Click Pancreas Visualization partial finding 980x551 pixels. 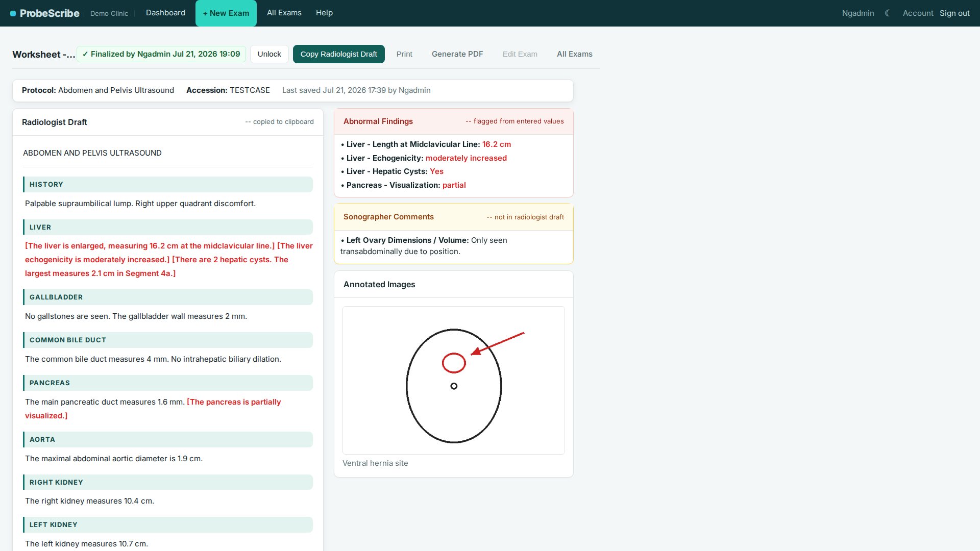[x=404, y=185]
